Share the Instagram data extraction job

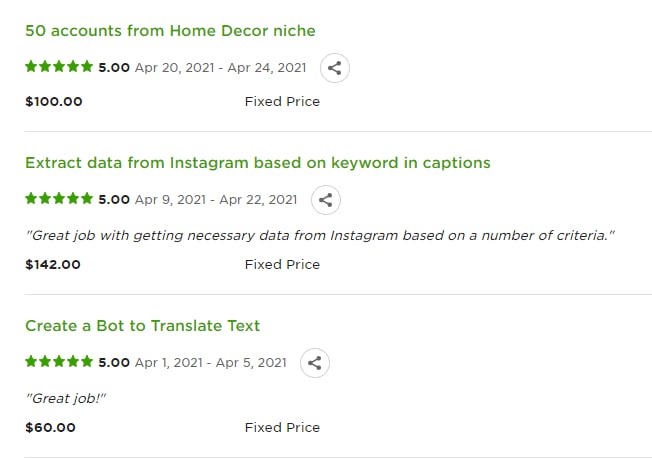click(x=326, y=200)
